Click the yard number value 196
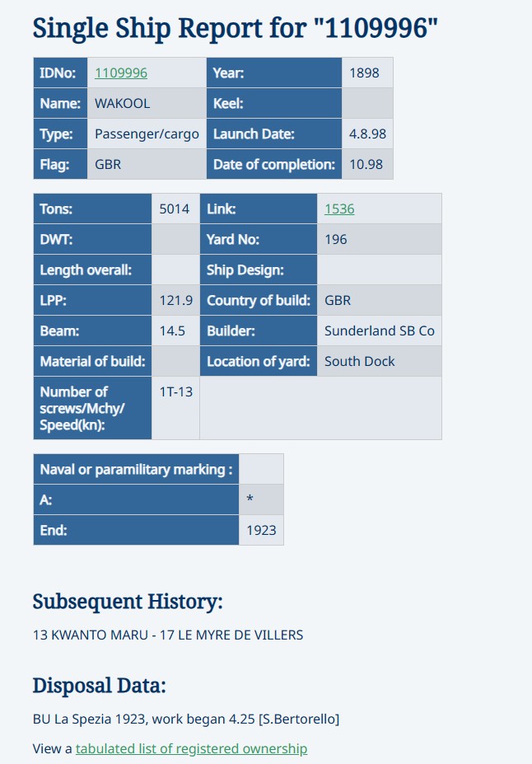Viewport: 532px width, 764px height. pos(336,239)
